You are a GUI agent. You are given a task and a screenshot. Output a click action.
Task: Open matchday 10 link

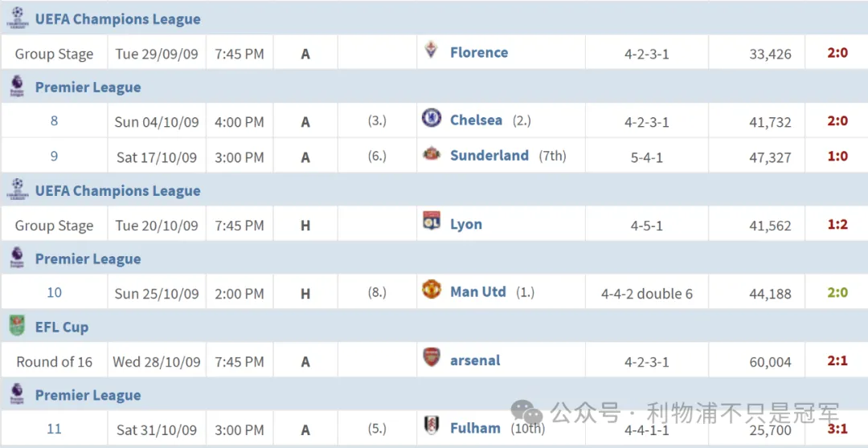pyautogui.click(x=54, y=292)
